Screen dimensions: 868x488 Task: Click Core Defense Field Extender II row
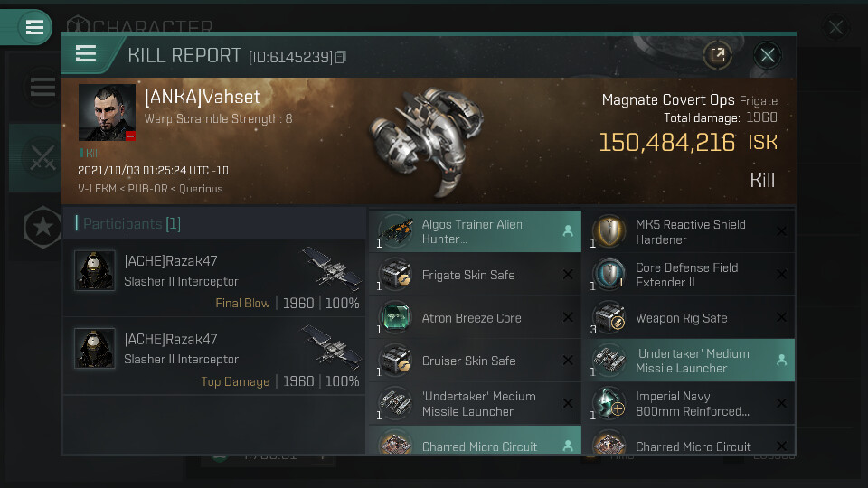(x=689, y=275)
